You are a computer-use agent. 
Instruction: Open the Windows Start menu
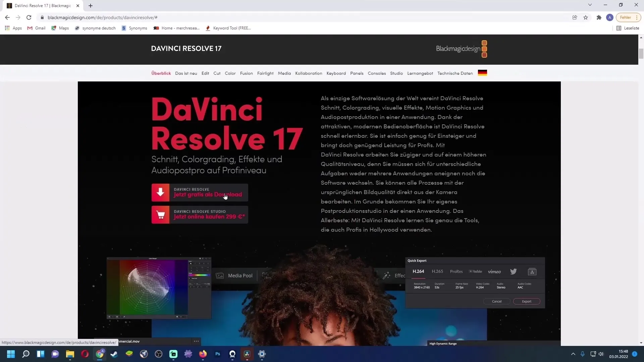point(11,354)
